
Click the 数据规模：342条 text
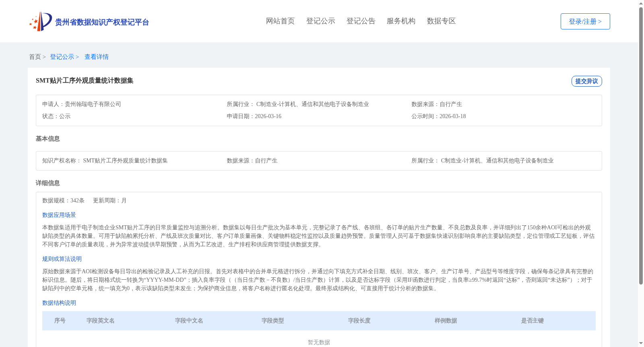coord(63,200)
